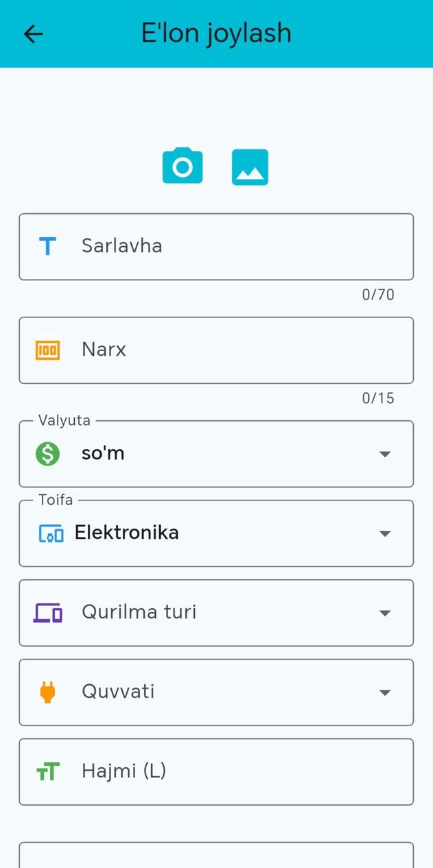This screenshot has height=868, width=433.
Task: Select the so'm currency value
Action: [103, 453]
